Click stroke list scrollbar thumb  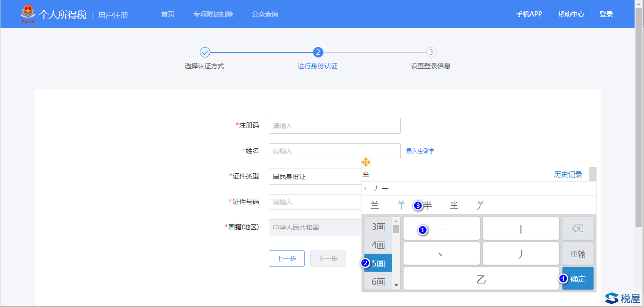tap(396, 229)
